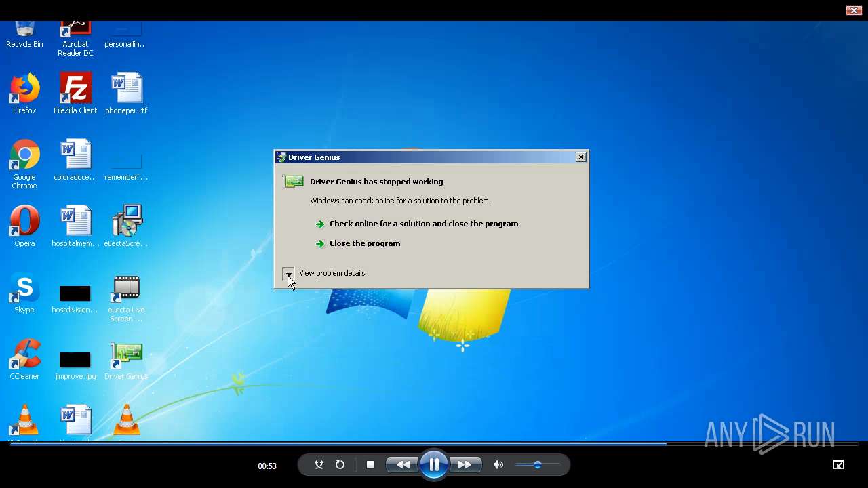This screenshot has height=488, width=868.
Task: Click the red close button of player
Action: point(854,10)
